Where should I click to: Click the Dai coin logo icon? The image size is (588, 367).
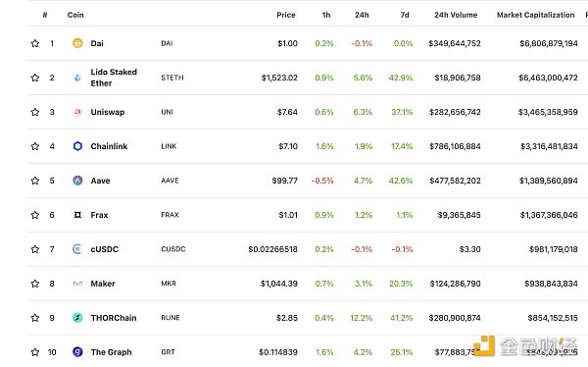(x=77, y=43)
